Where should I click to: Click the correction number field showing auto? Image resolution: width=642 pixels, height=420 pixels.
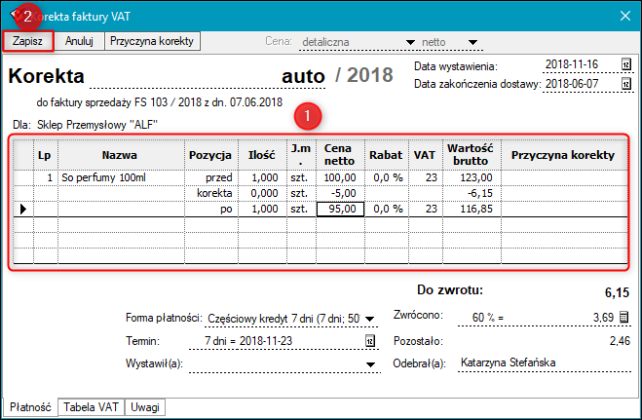(208, 77)
